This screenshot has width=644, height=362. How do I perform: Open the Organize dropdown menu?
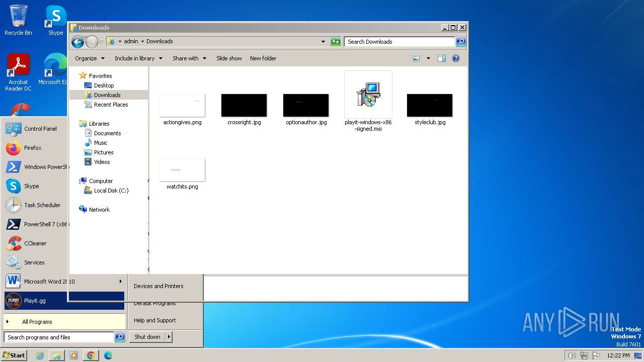(x=90, y=58)
